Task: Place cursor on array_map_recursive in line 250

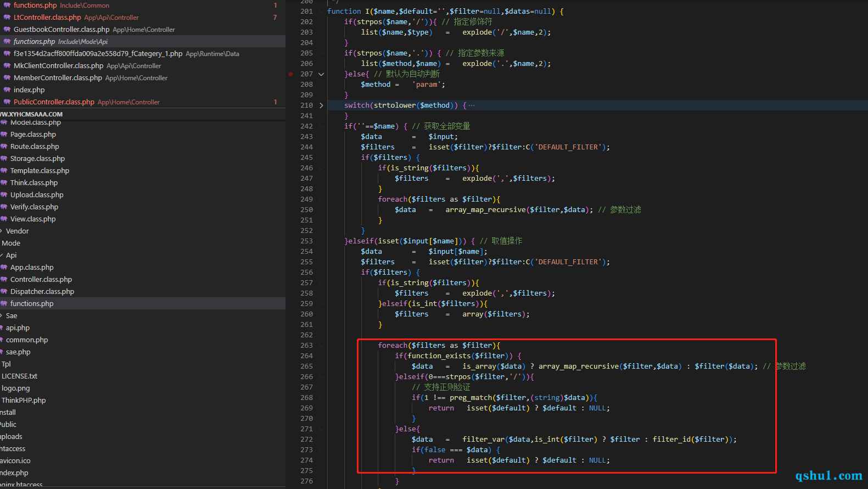Action: click(485, 210)
